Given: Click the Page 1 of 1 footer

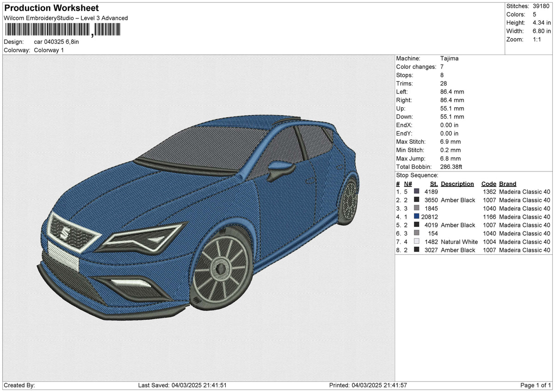Looking at the screenshot, I should click(536, 385).
